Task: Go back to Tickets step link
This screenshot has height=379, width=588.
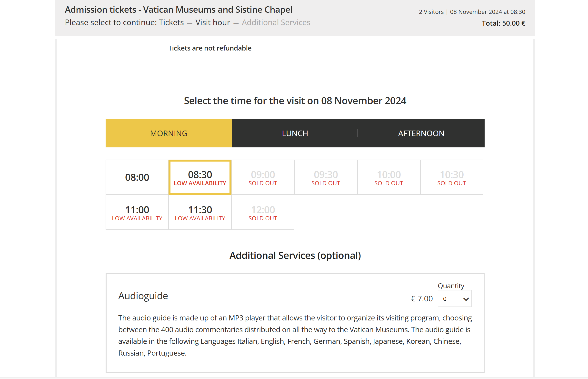Action: coord(171,22)
